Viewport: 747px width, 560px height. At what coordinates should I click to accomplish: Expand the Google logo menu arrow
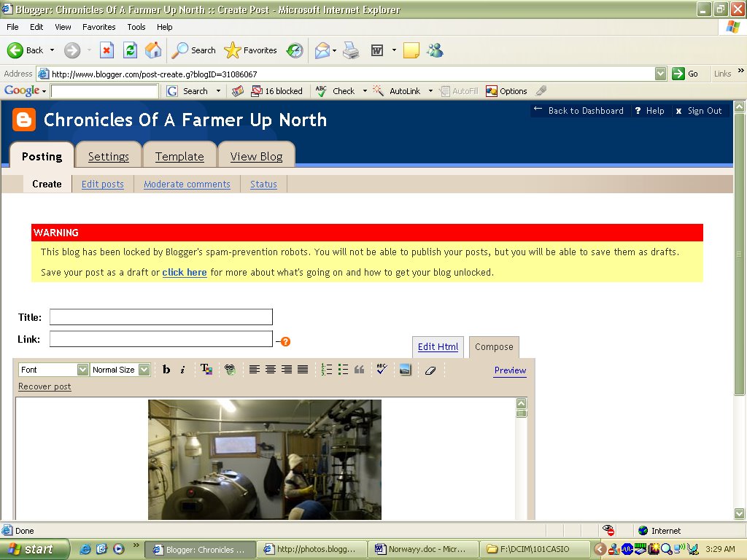pyautogui.click(x=44, y=91)
